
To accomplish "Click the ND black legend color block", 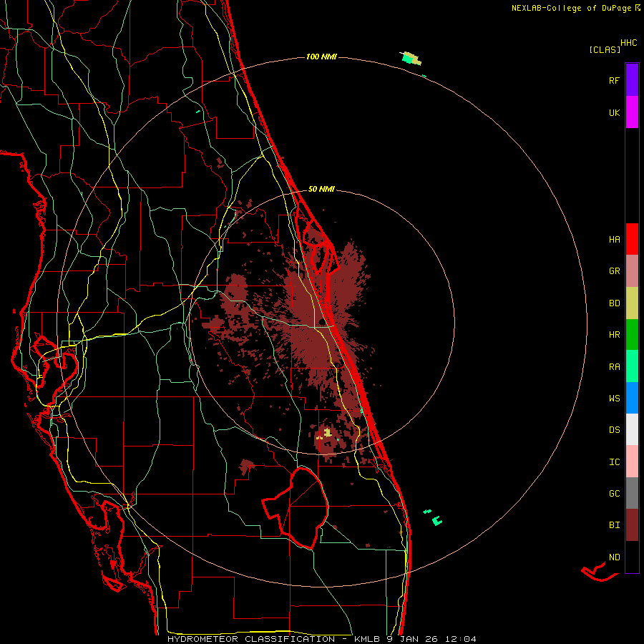I will (x=632, y=557).
